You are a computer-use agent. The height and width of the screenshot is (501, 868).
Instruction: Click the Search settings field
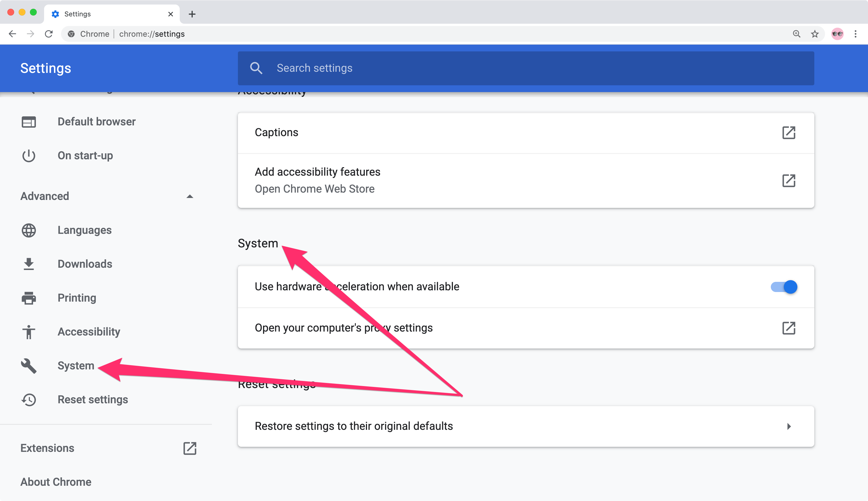(x=526, y=68)
